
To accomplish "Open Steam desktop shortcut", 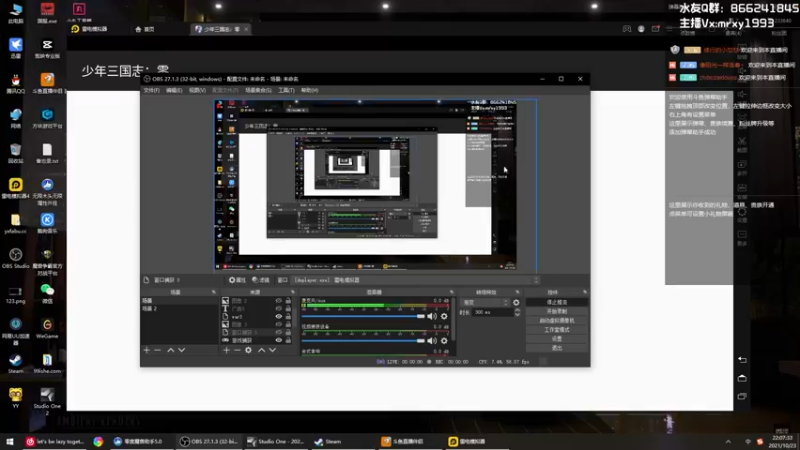I will 15,363.
